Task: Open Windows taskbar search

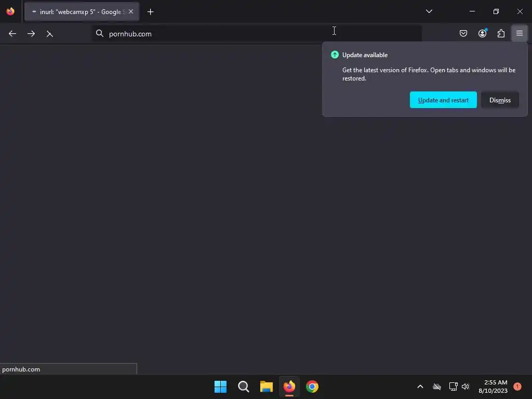Action: point(243,387)
